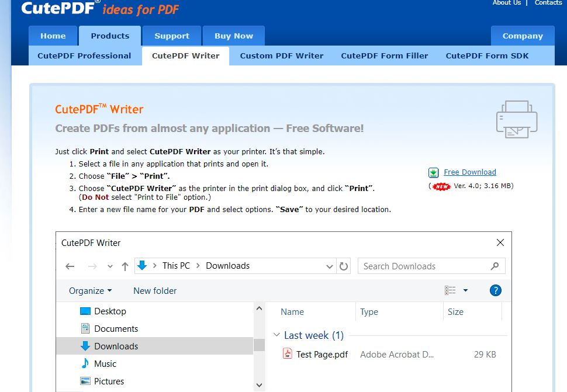This screenshot has height=392, width=567.
Task: Go up one folder level
Action: (125, 266)
